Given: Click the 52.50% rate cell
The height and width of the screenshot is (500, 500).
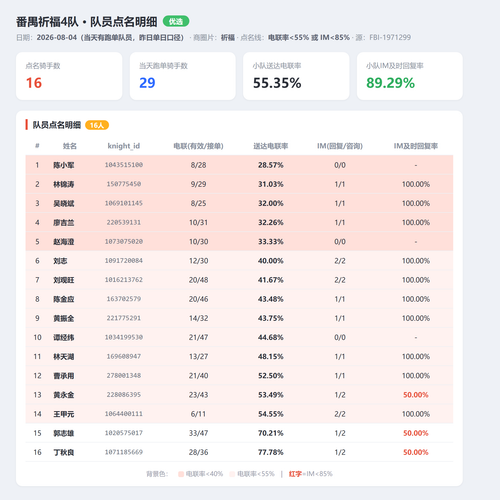Looking at the screenshot, I should pyautogui.click(x=271, y=376).
